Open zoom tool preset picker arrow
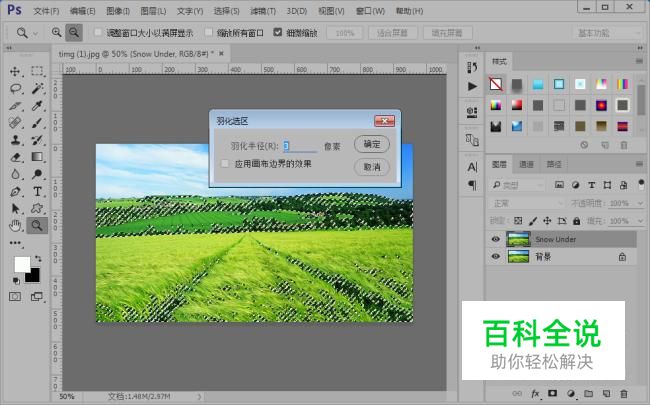 [x=35, y=33]
